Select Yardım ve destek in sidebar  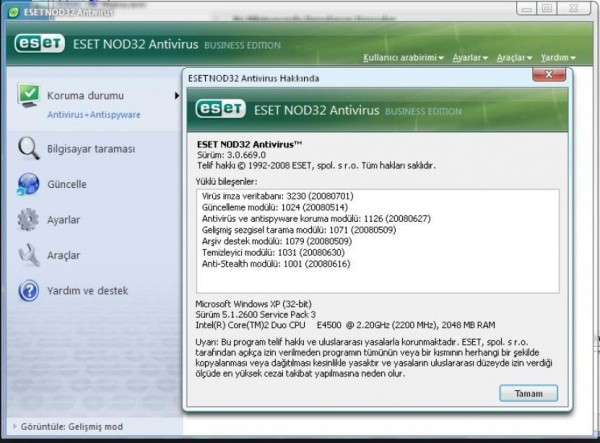[88, 291]
